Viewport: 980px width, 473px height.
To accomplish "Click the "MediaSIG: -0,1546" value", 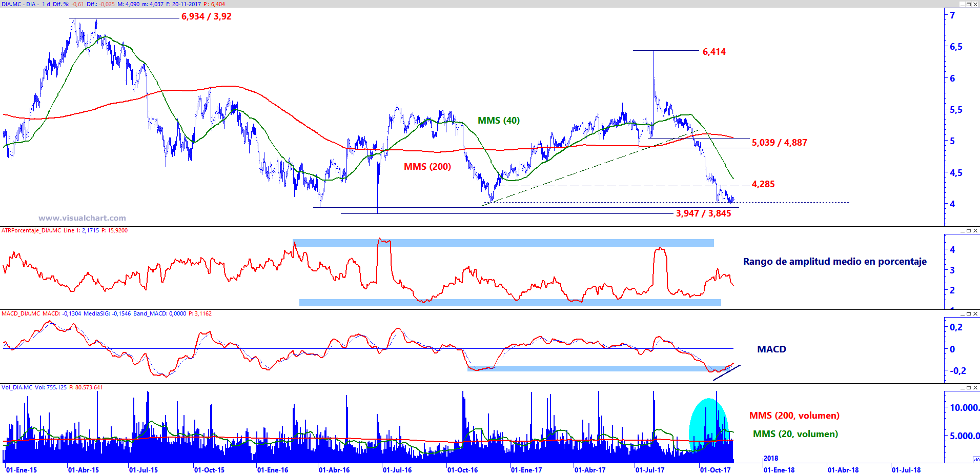I will 107,314.
